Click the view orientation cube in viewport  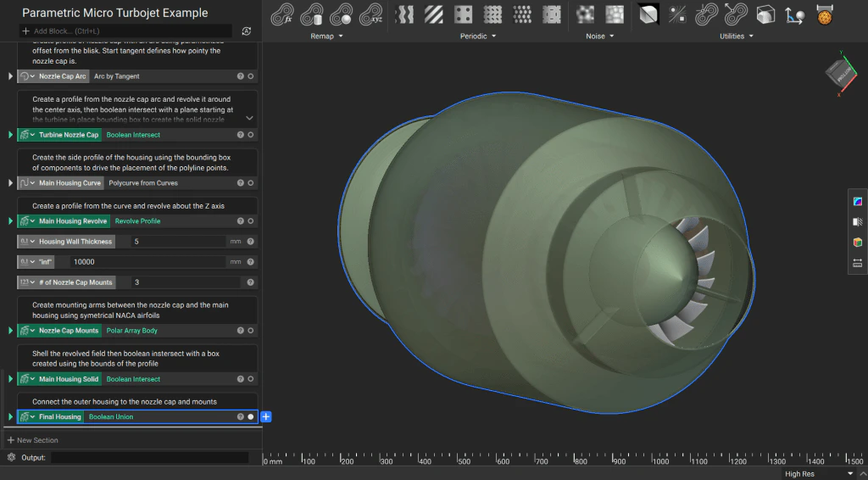pos(841,75)
